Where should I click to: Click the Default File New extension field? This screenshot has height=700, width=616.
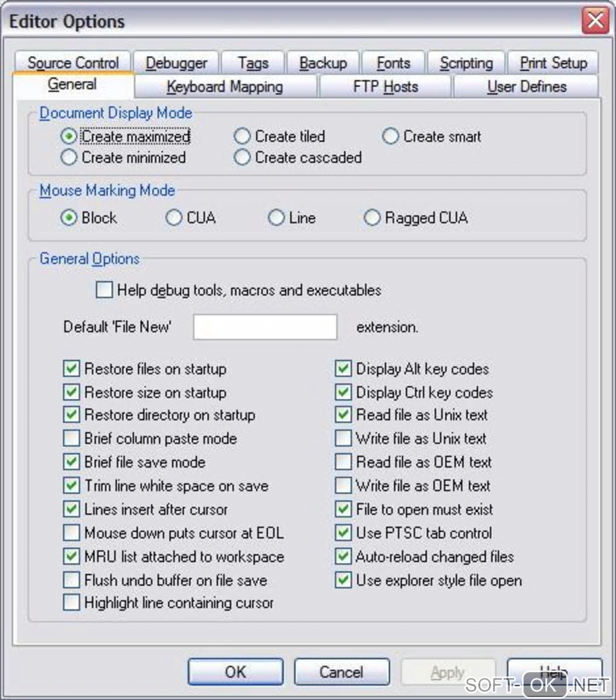point(265,327)
